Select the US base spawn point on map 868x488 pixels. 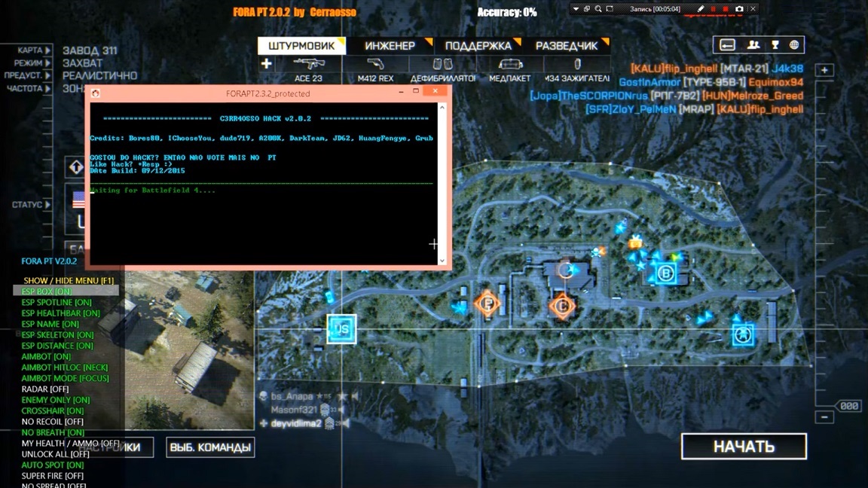click(x=341, y=329)
